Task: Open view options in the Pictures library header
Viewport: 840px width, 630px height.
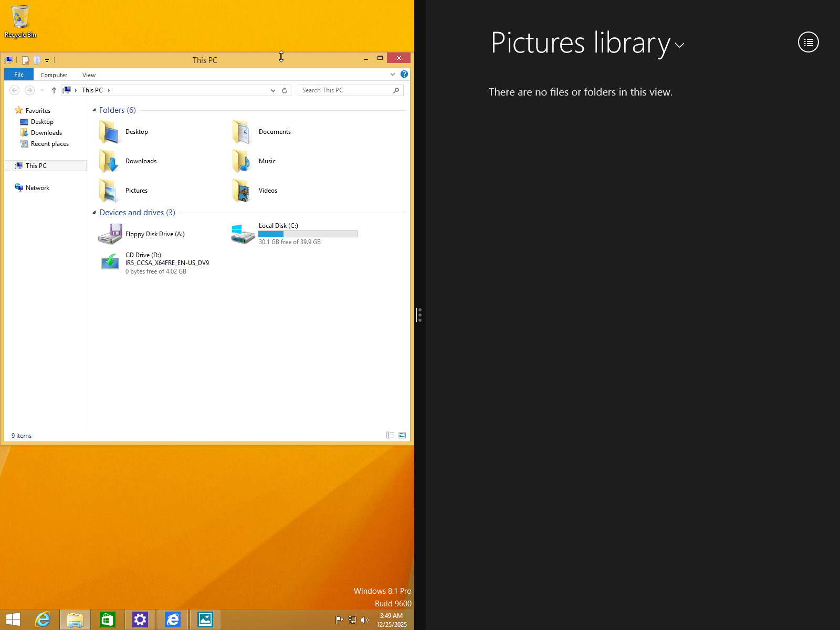Action: tap(808, 42)
